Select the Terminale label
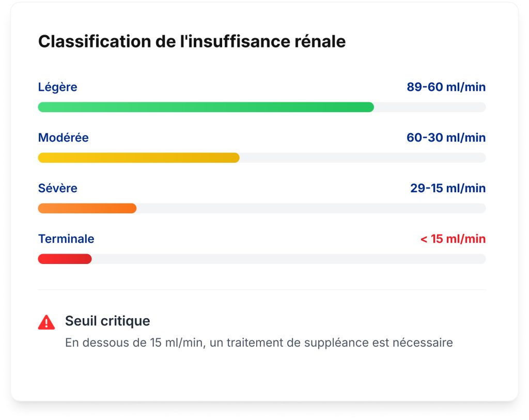 point(66,239)
